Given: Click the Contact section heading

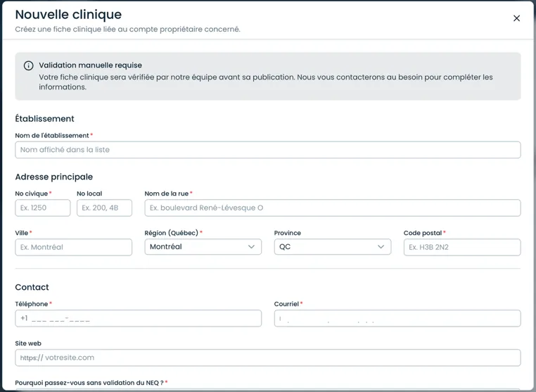Looking at the screenshot, I should [x=32, y=287].
